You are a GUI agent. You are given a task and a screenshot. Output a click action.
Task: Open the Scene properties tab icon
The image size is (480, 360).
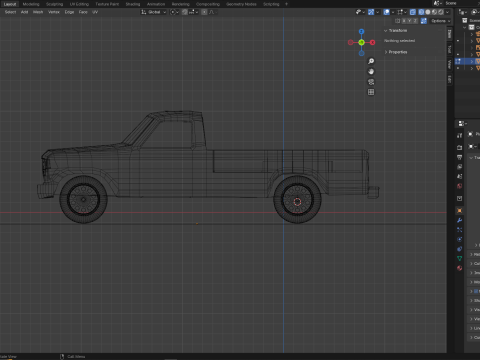pyautogui.click(x=459, y=176)
